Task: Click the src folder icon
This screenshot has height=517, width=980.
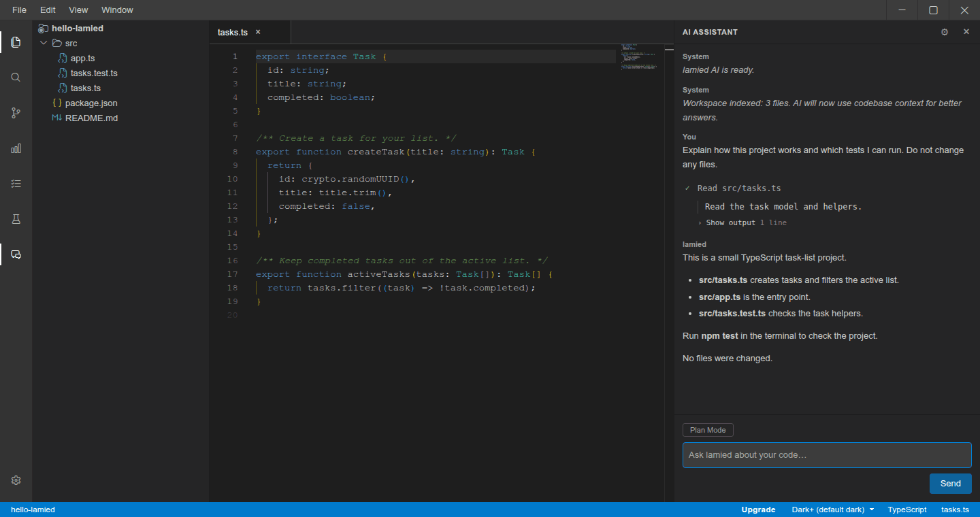Action: pyautogui.click(x=57, y=44)
